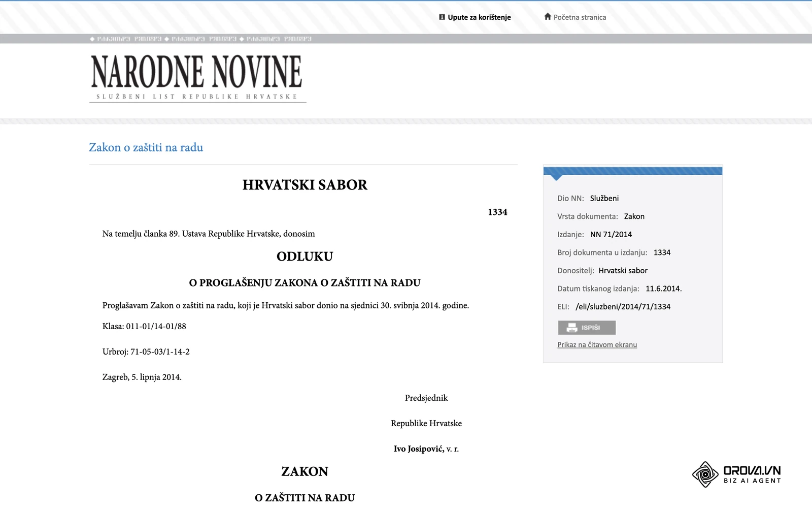812x508 pixels.
Task: Click the info icon beside Upute za korištenje
Action: (x=442, y=17)
